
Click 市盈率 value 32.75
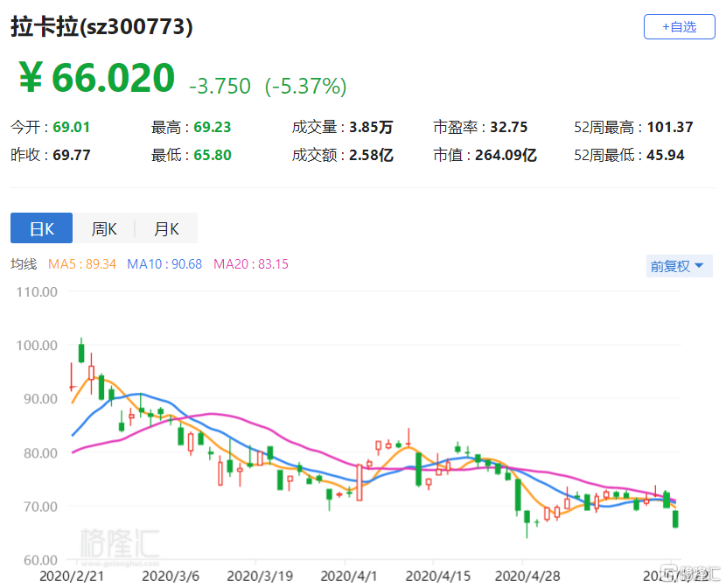coord(509,127)
